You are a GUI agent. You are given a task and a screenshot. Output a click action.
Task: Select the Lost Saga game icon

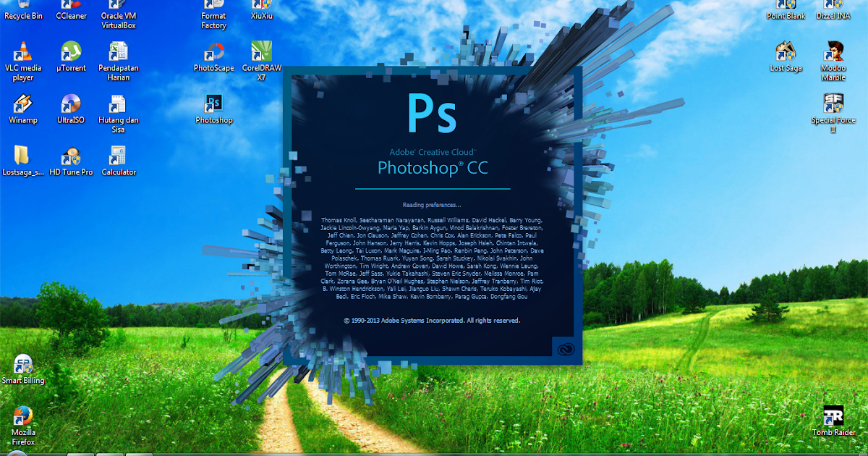click(786, 57)
